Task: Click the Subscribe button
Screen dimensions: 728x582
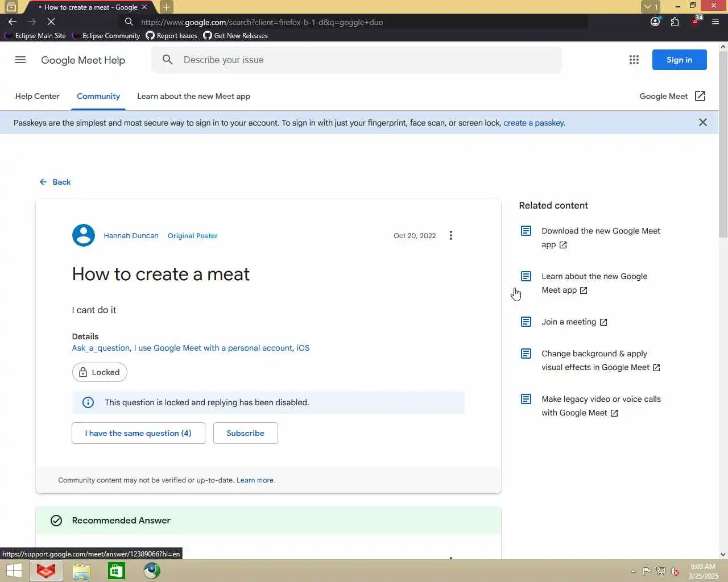Action: click(x=245, y=433)
